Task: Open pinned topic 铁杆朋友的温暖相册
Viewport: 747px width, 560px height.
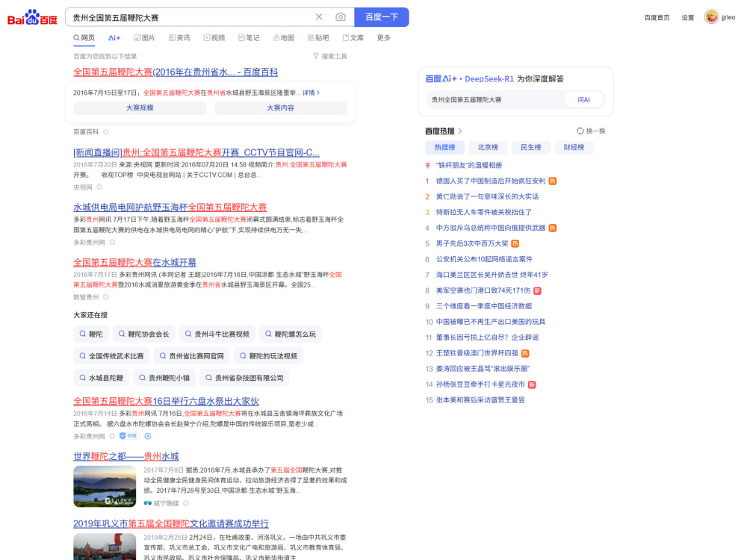Action: 469,165
